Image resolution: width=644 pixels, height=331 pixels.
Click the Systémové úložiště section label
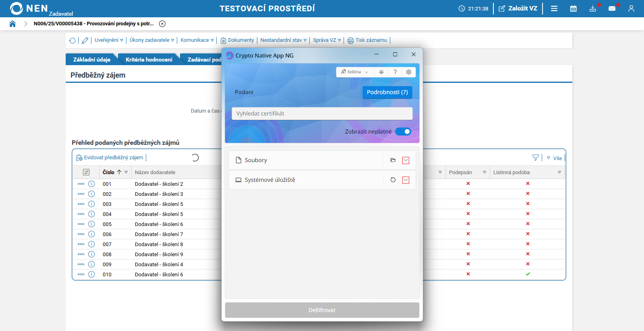(270, 180)
